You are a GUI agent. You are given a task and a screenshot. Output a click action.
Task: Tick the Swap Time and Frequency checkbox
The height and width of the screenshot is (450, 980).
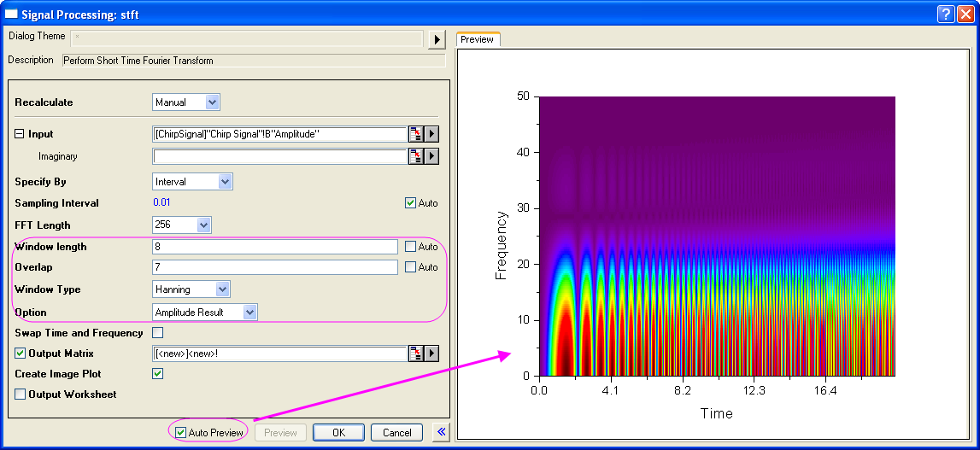click(157, 332)
